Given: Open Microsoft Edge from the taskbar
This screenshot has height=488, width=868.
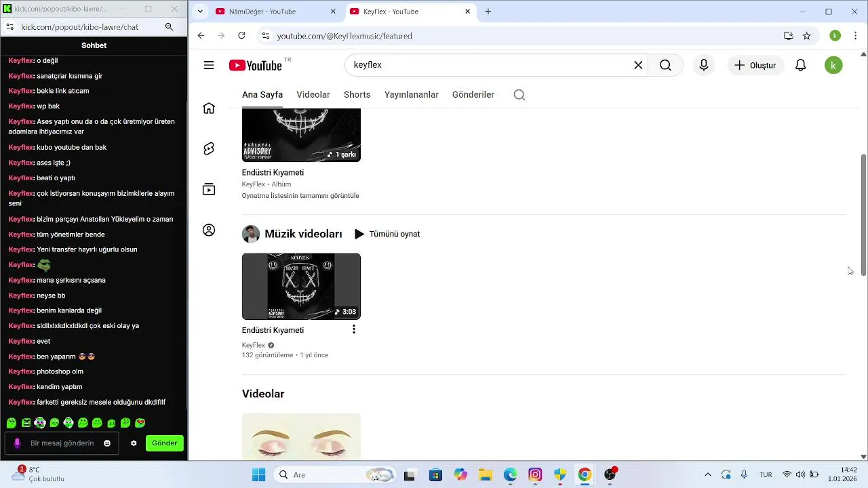Looking at the screenshot, I should pos(510,474).
